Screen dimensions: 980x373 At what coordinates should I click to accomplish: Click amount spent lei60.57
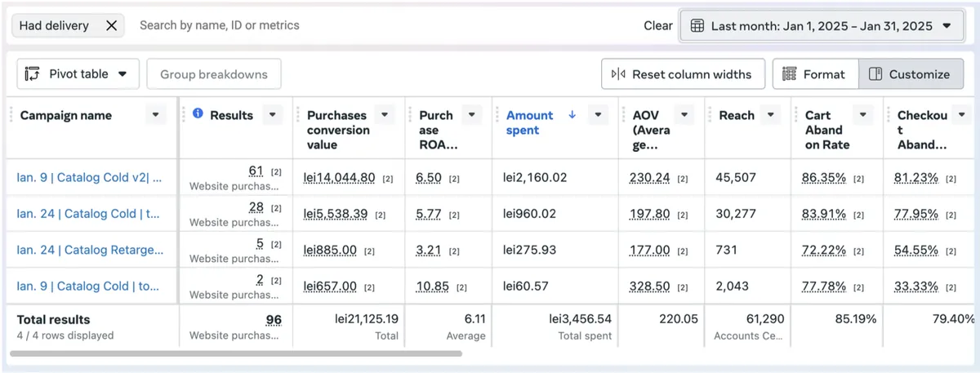525,286
